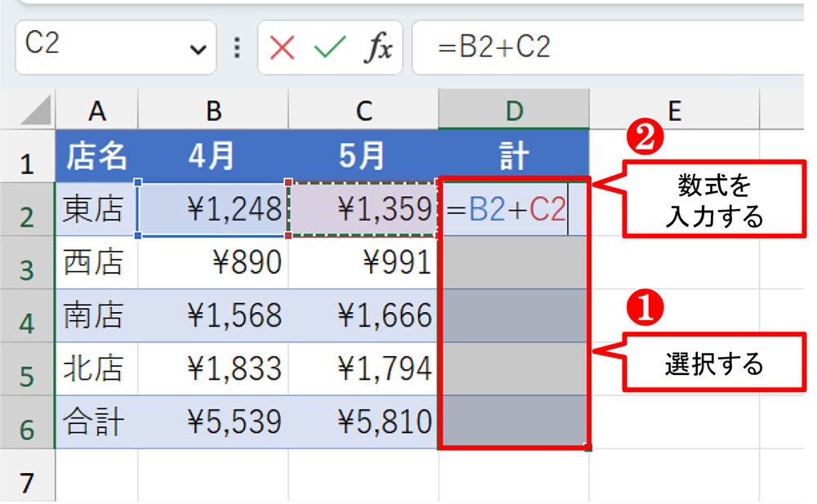Click in the formula bar containing =B2+C2
Image resolution: width=817 pixels, height=504 pixels.
coord(608,47)
